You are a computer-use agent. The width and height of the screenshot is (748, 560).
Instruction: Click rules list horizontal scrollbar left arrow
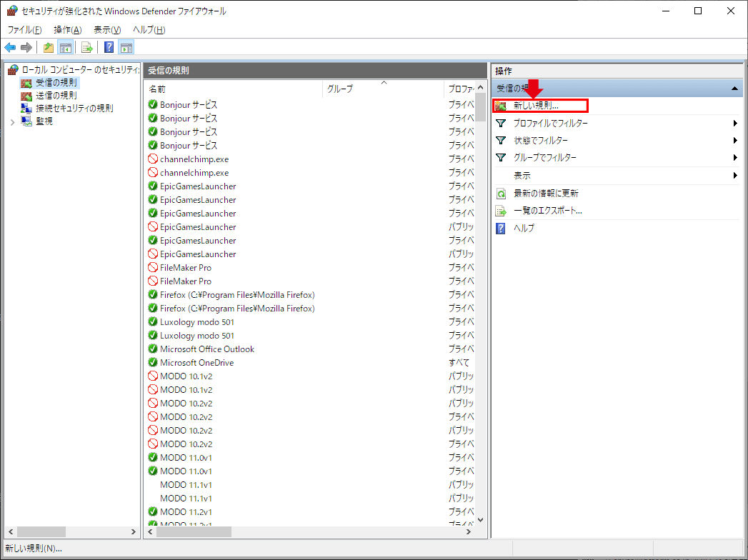click(150, 531)
